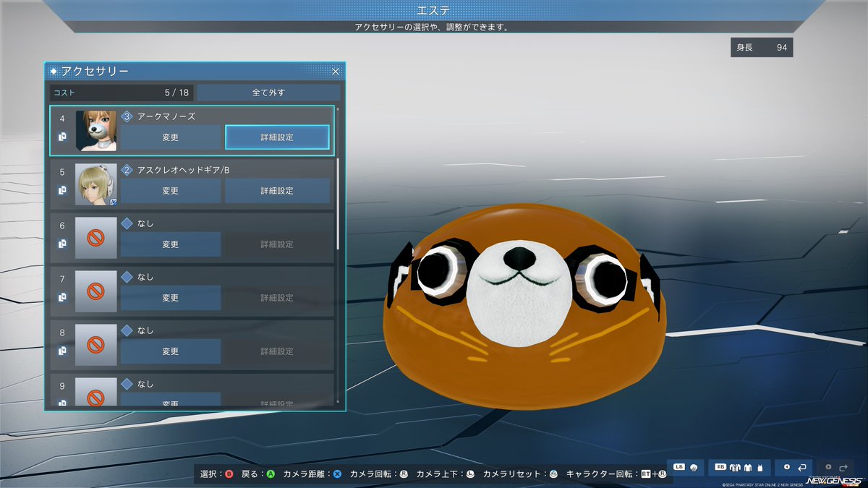The height and width of the screenshot is (488, 868).
Task: Click the basewear shirt icon in bottom bar
Action: tap(747, 467)
